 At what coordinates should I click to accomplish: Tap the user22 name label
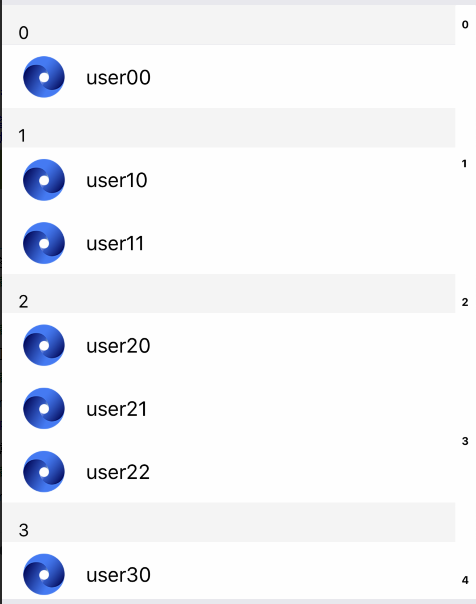coord(118,472)
